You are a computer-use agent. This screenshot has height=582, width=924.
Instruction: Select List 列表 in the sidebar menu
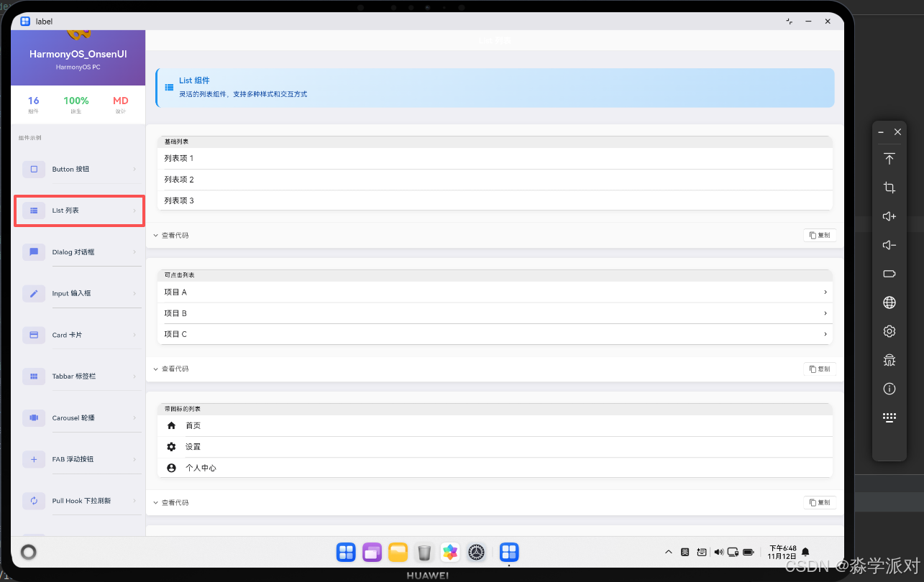click(x=79, y=211)
